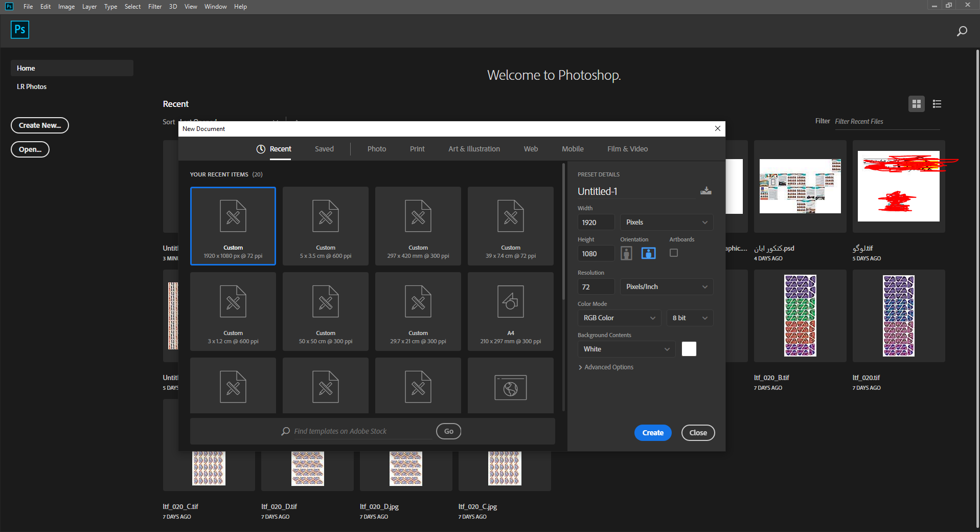The height and width of the screenshot is (532, 980).
Task: Select landscape orientation icon
Action: click(x=649, y=253)
